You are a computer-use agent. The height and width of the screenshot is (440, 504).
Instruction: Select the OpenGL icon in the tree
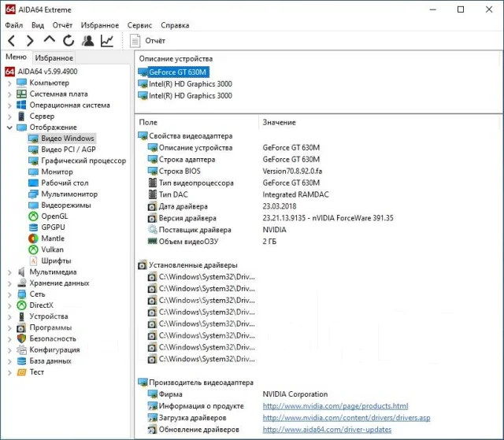click(x=33, y=216)
